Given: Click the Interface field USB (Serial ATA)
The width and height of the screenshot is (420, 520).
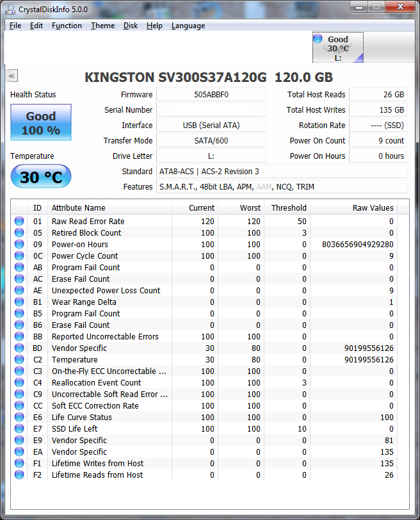Looking at the screenshot, I should click(x=211, y=126).
